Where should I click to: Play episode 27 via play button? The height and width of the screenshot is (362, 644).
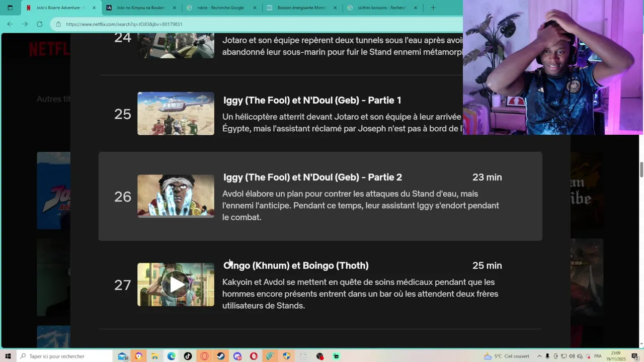coord(176,285)
